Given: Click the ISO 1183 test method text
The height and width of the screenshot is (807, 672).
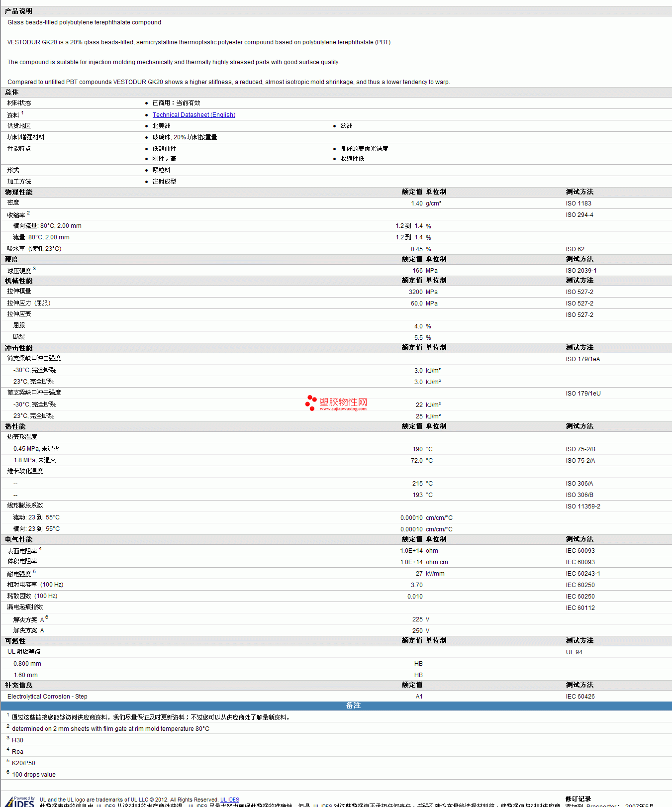Looking at the screenshot, I should 578,203.
